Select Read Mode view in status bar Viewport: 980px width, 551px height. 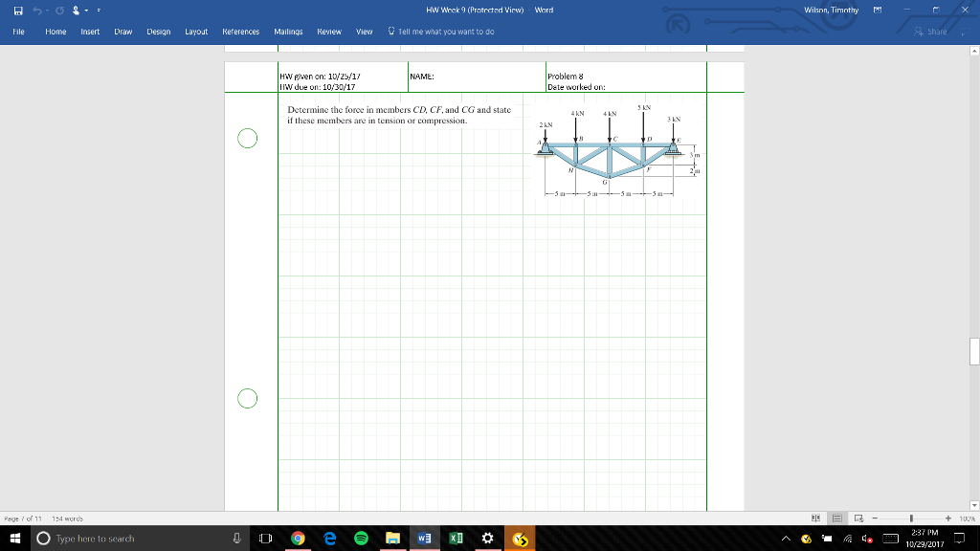coord(816,518)
